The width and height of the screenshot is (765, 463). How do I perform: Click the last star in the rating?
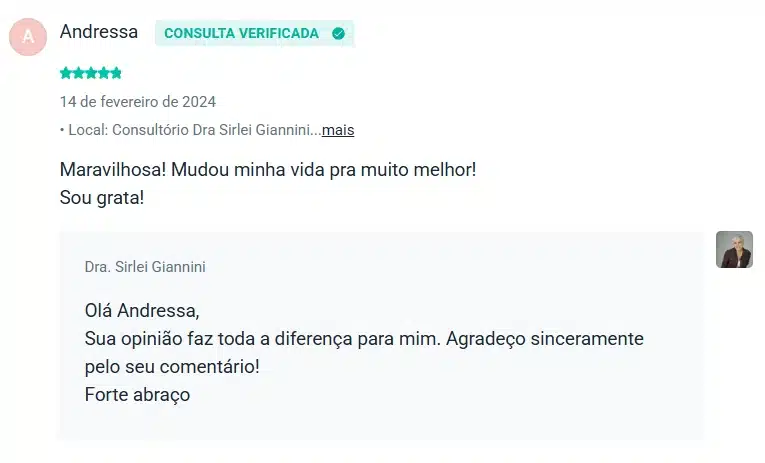[x=116, y=73]
